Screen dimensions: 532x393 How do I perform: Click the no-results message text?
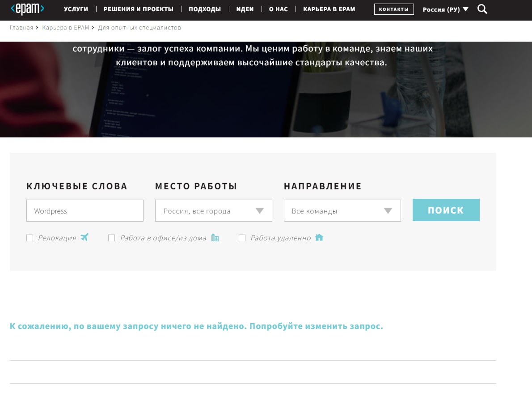pyautogui.click(x=196, y=326)
